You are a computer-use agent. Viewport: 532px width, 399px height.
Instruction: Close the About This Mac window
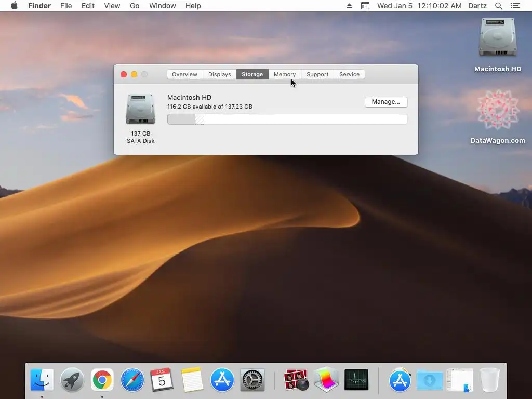tap(124, 74)
